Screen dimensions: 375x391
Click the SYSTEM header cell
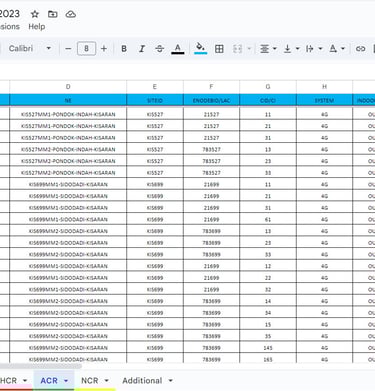(x=324, y=100)
